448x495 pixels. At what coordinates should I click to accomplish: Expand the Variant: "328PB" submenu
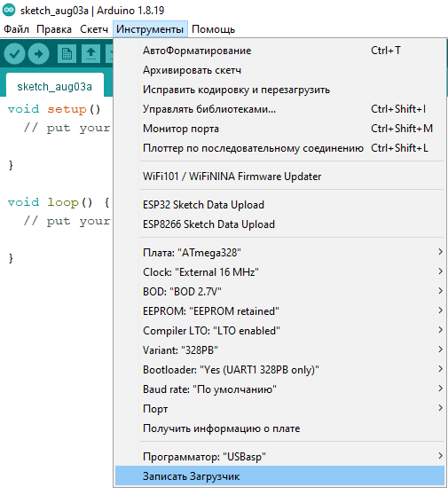pyautogui.click(x=279, y=350)
